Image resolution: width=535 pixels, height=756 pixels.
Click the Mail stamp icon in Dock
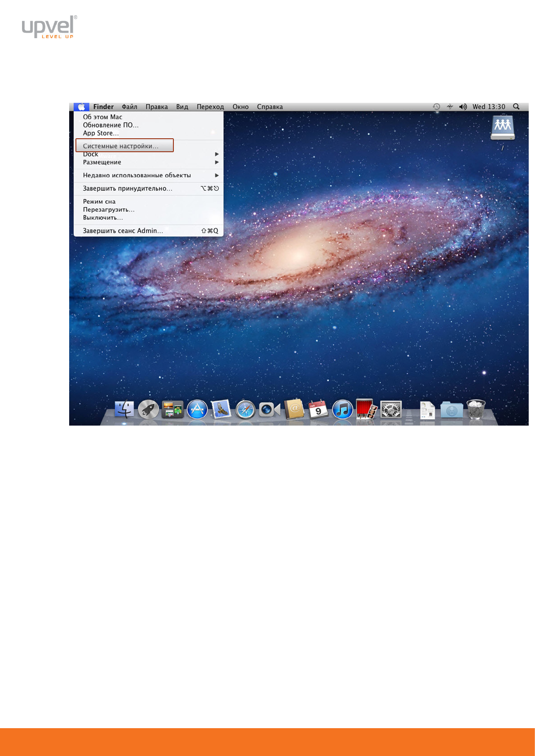221,409
